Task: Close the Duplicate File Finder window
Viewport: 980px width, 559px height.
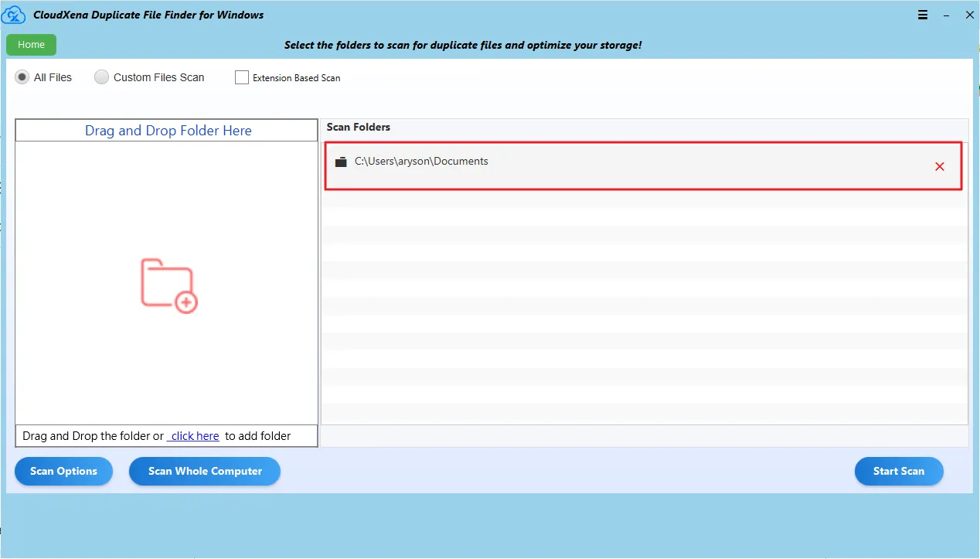Action: pos(969,15)
